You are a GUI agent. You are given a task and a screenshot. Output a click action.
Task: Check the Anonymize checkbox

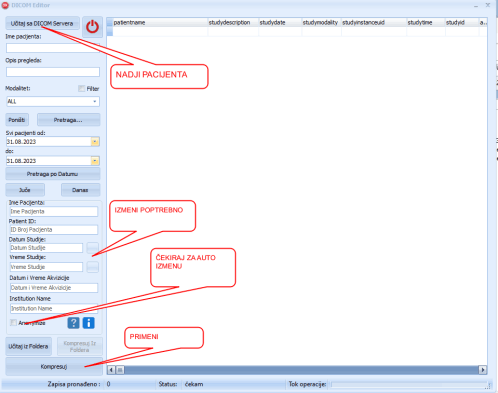click(x=13, y=322)
